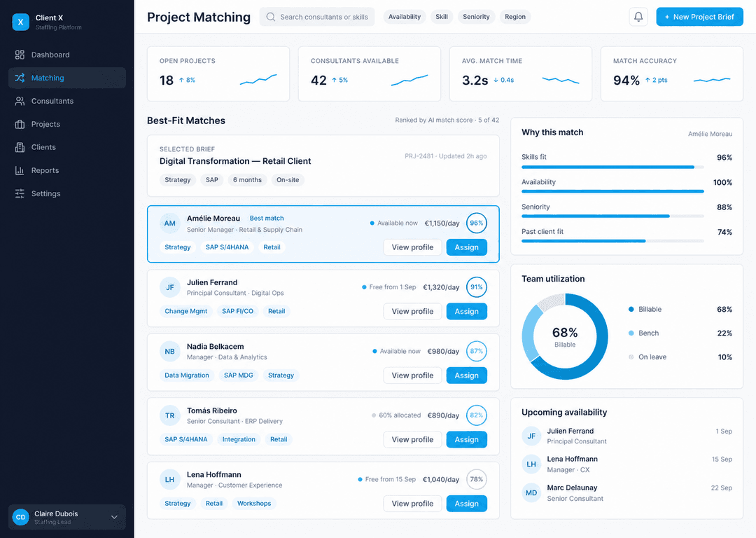Click the 91% match score ring
The width and height of the screenshot is (756, 538).
click(x=477, y=287)
